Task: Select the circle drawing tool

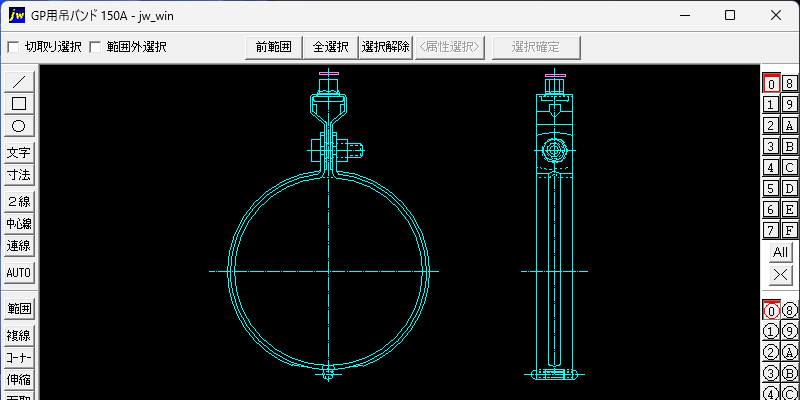Action: [19, 126]
